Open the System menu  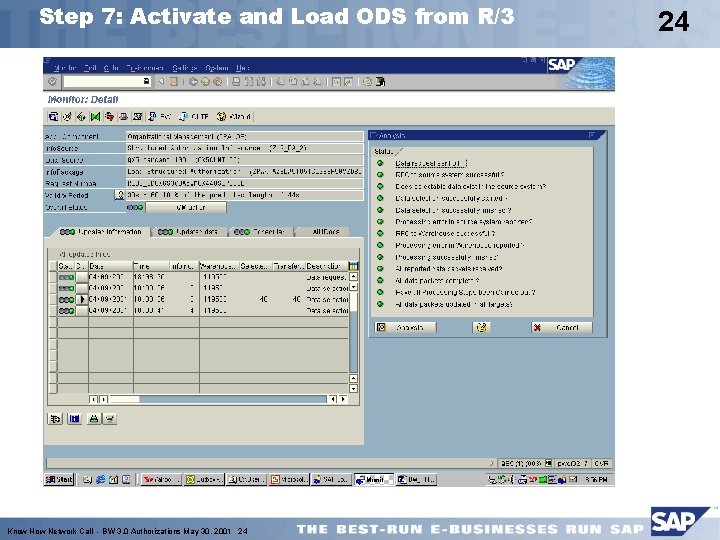217,68
